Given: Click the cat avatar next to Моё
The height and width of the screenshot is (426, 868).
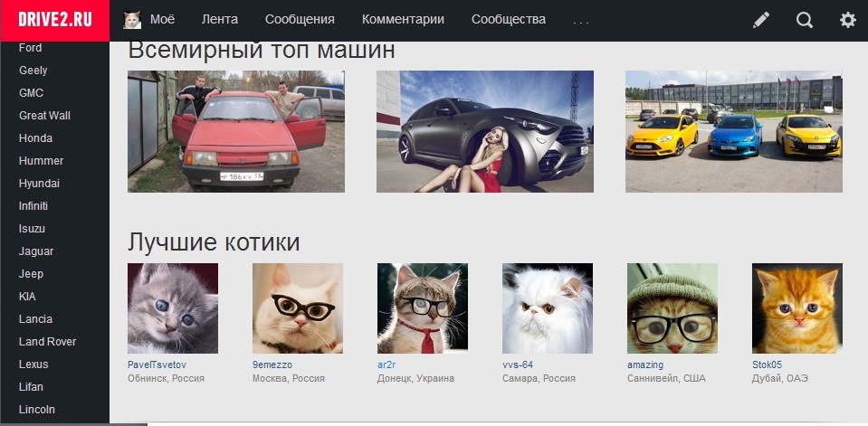Looking at the screenshot, I should pyautogui.click(x=132, y=20).
